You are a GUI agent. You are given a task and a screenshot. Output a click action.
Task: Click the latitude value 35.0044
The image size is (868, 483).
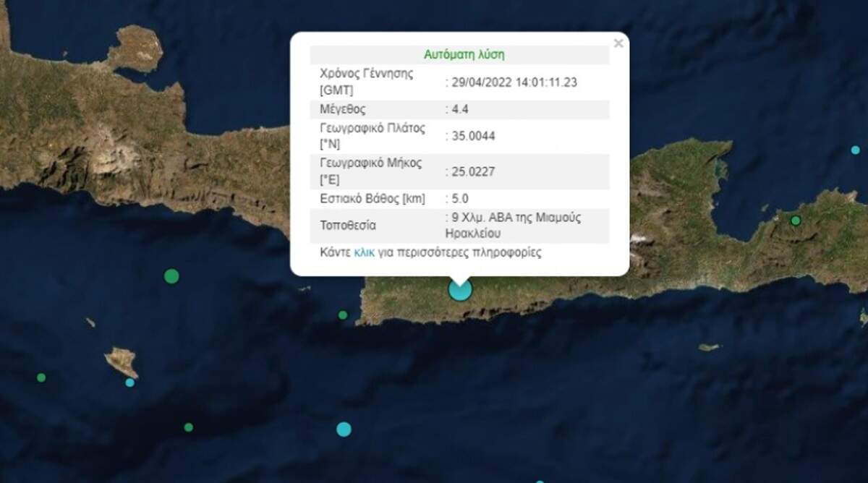point(470,136)
